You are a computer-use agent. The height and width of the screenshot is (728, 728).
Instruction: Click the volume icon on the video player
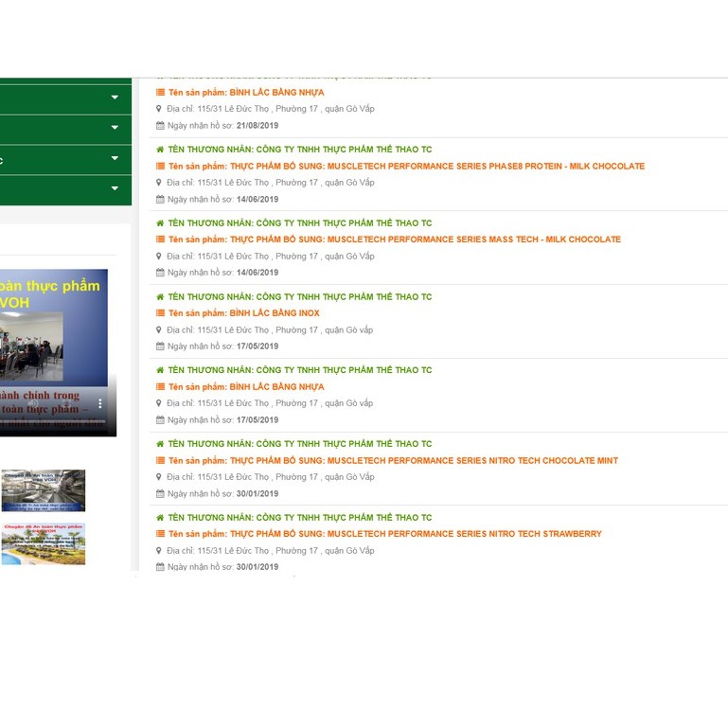click(32, 404)
